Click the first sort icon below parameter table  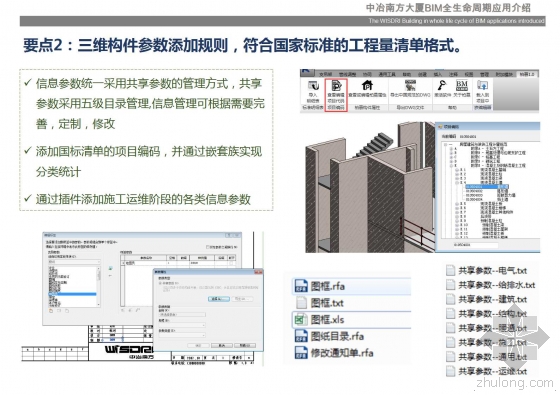click(122, 310)
